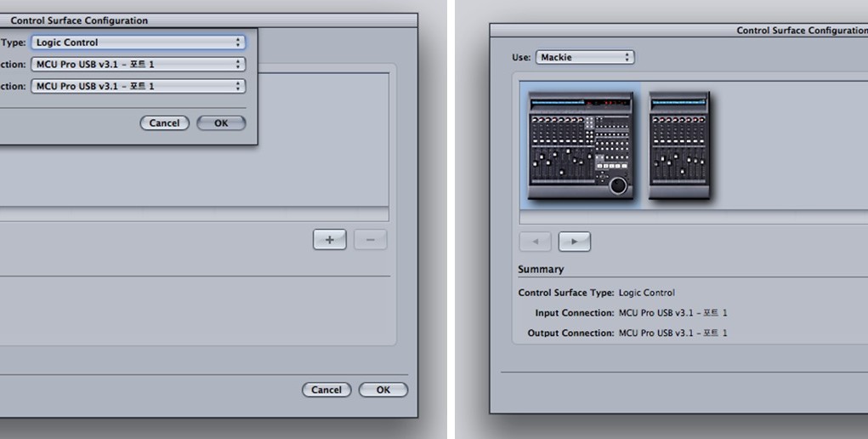Screen dimensions: 868x439
Task: Click the left window's Control Surface Configuration title
Action: coord(79,20)
